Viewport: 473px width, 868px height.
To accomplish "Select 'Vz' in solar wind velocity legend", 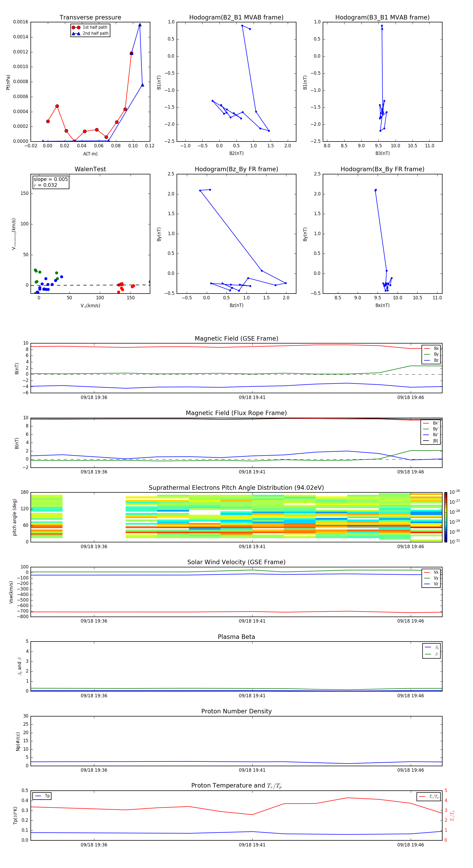I will [431, 584].
